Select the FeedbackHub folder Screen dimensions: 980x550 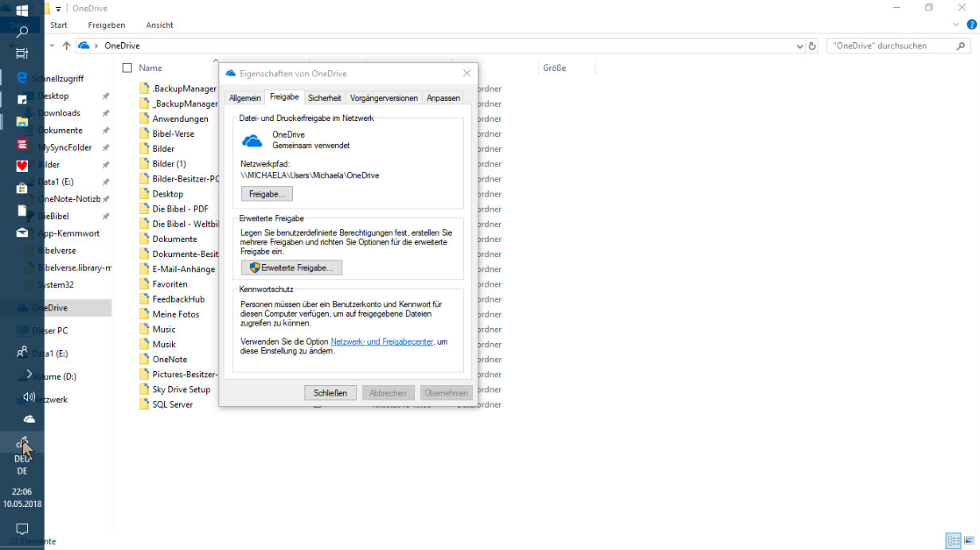pos(178,299)
